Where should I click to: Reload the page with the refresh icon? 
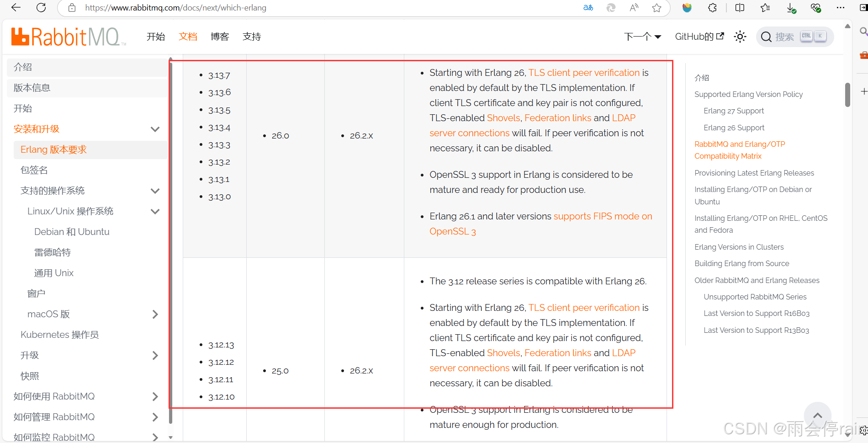click(x=41, y=8)
